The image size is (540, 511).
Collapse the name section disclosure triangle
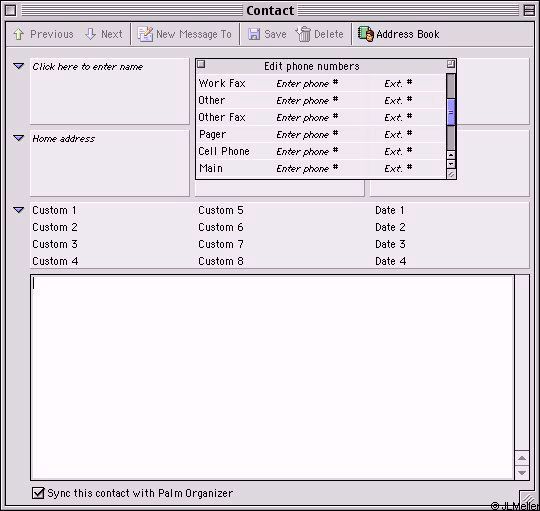[19, 66]
